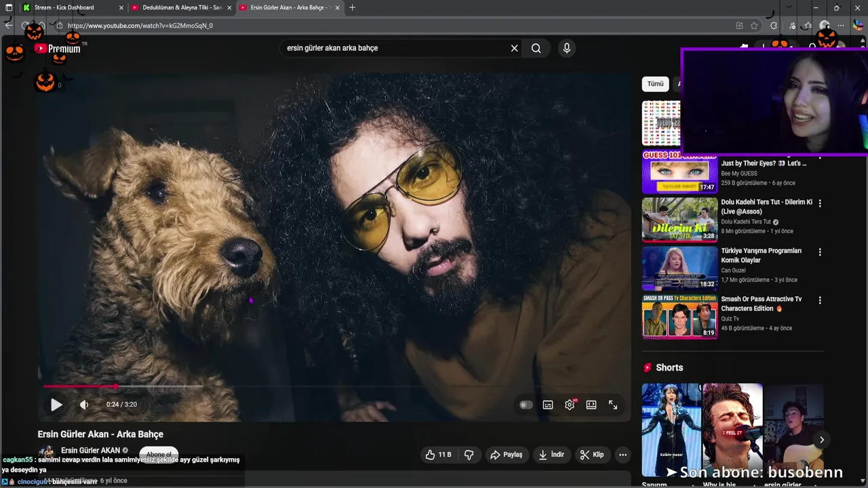Open the tab actions icon before the Kick tab

9,7
